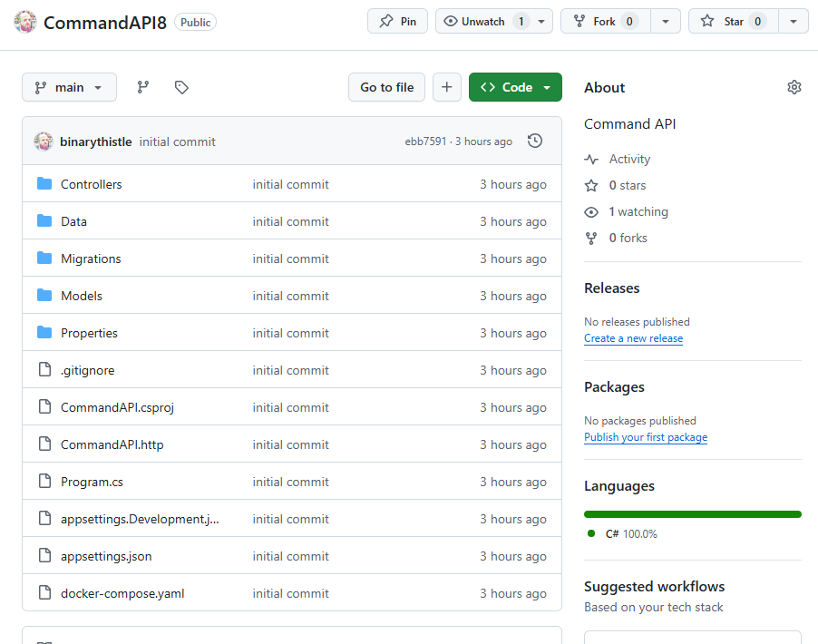Open the tags icon
This screenshot has width=818, height=644.
pos(181,87)
